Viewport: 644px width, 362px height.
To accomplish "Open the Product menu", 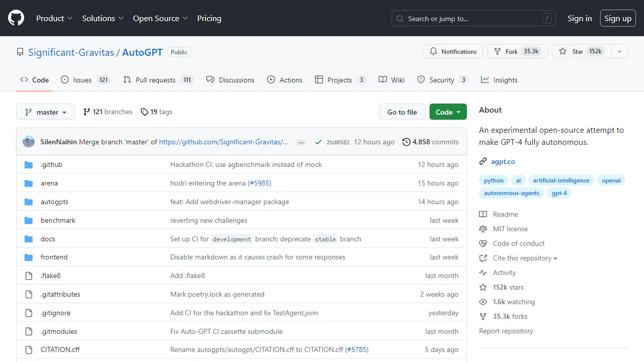I will pos(54,18).
